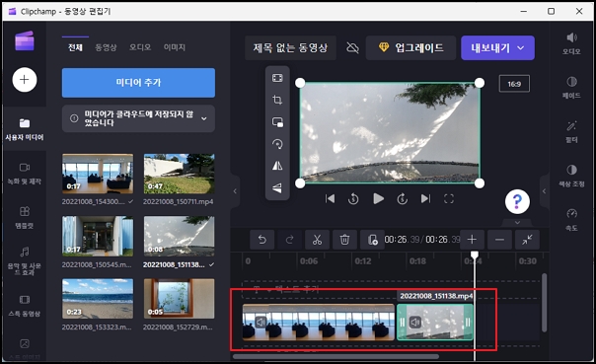The height and width of the screenshot is (364, 596).
Task: Mute the audio of the first timeline clip
Action: tap(261, 323)
